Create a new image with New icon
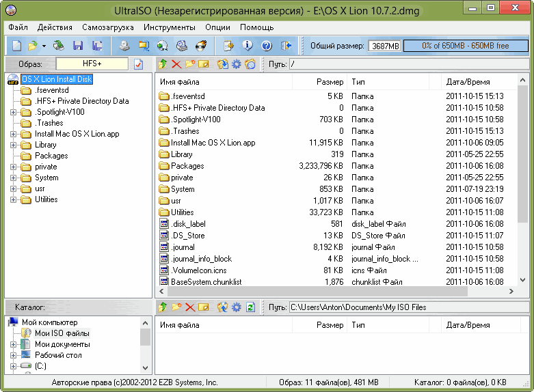 (x=16, y=46)
